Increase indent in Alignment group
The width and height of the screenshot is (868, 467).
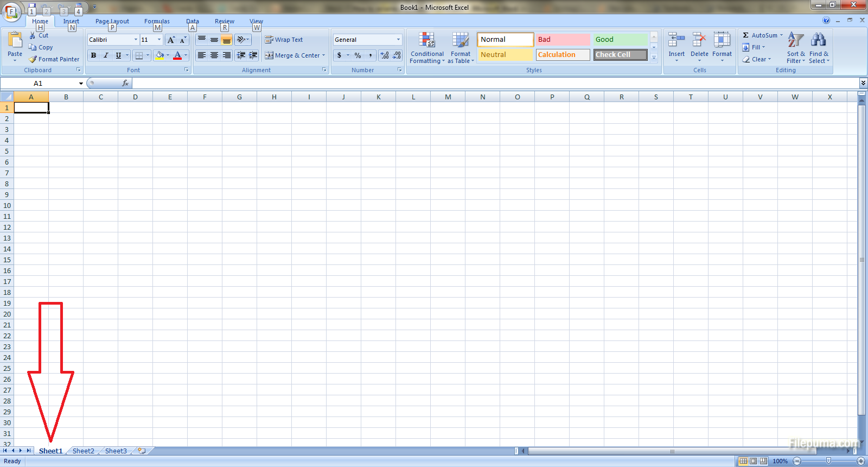pyautogui.click(x=253, y=55)
